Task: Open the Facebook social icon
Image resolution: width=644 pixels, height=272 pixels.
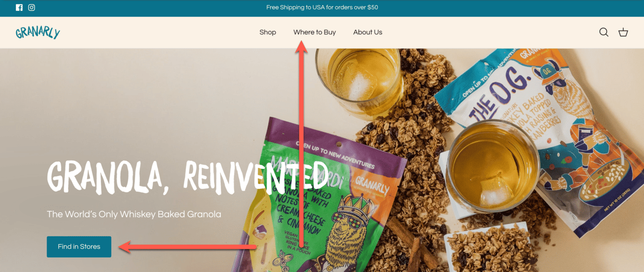Action: pos(19,7)
